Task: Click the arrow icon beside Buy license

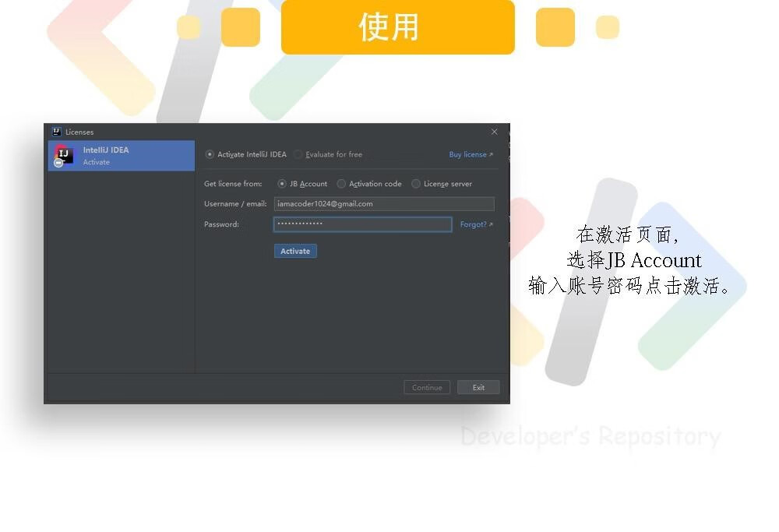Action: (x=491, y=155)
